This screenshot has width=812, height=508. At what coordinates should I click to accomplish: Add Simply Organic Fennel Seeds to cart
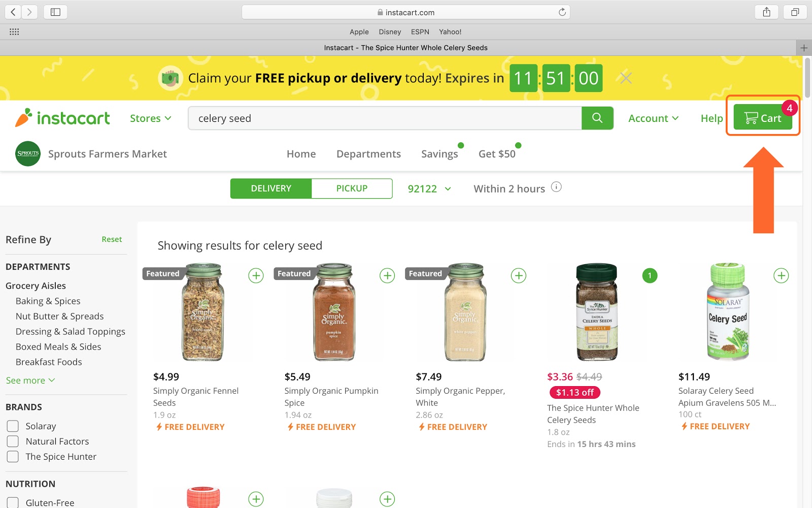click(256, 275)
